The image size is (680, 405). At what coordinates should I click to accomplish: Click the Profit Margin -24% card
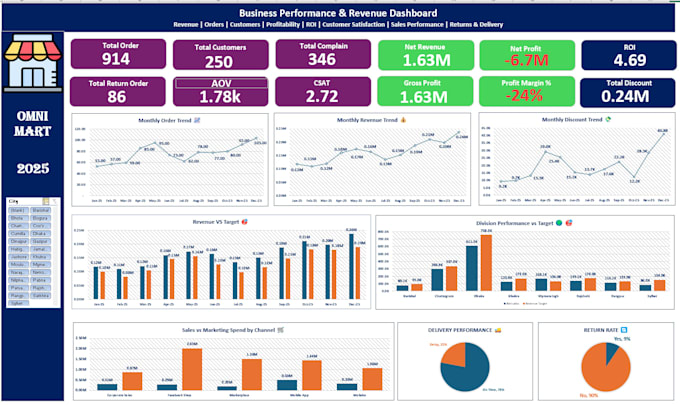click(526, 91)
